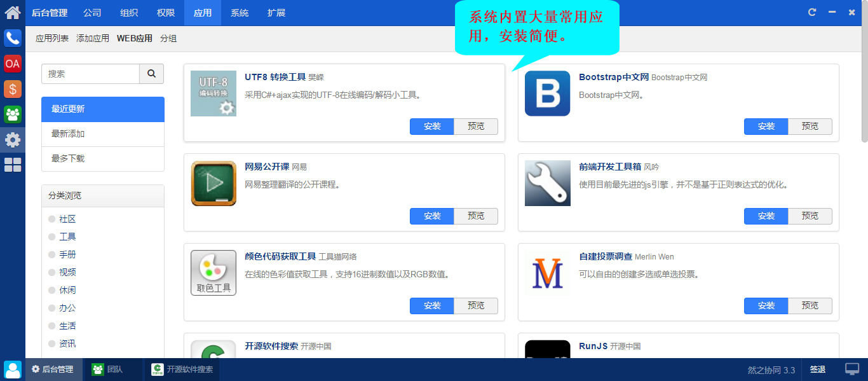The width and height of the screenshot is (868, 381).
Task: Show desktop via monitor icon
Action: pos(852,370)
